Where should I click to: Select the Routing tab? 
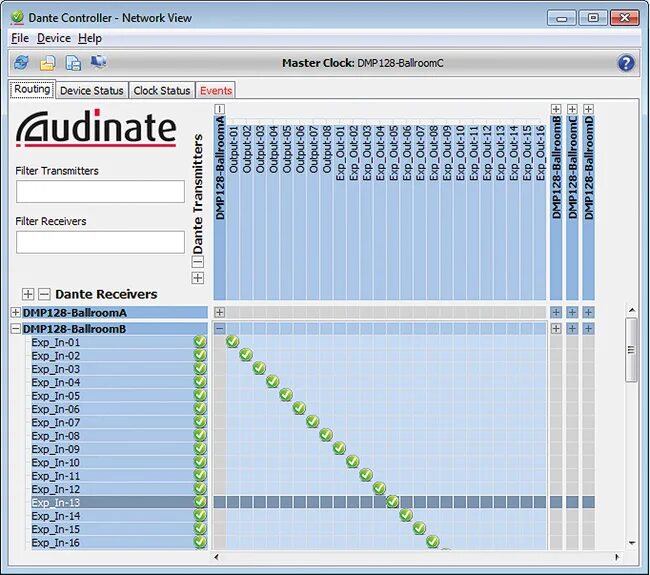32,89
